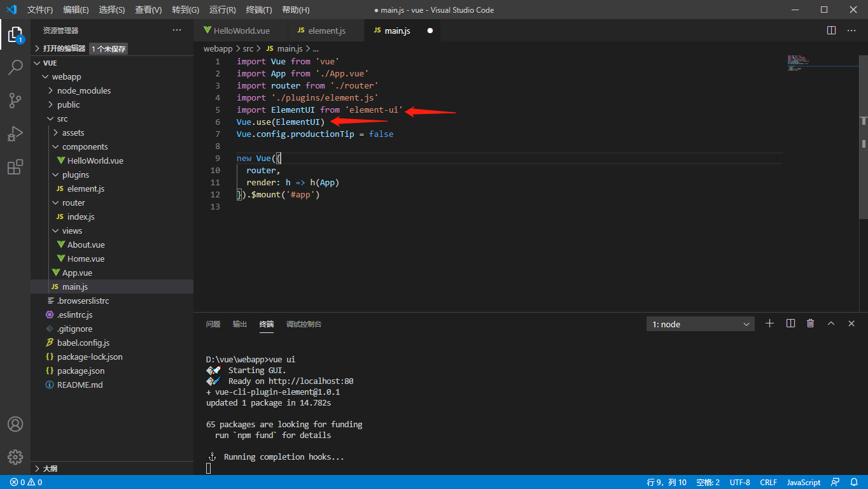Open the Search view icon
Screen dimensions: 868x489
point(15,67)
